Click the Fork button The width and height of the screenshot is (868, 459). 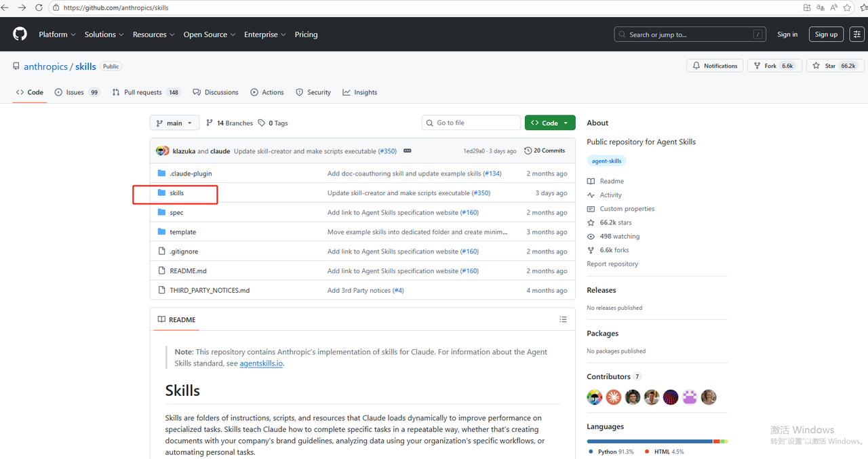point(774,66)
